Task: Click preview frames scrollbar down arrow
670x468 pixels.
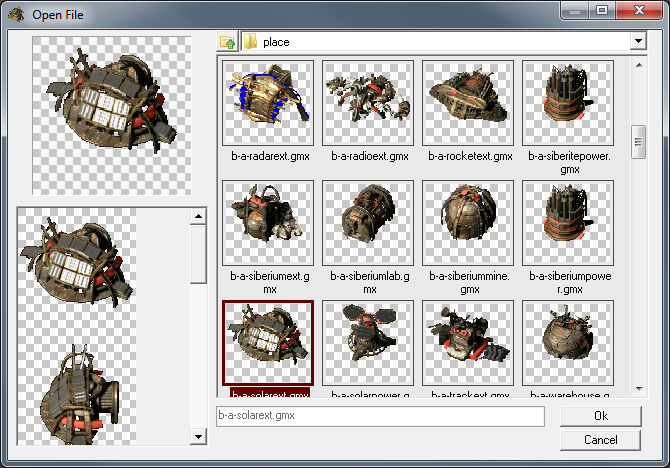Action: pyautogui.click(x=198, y=436)
